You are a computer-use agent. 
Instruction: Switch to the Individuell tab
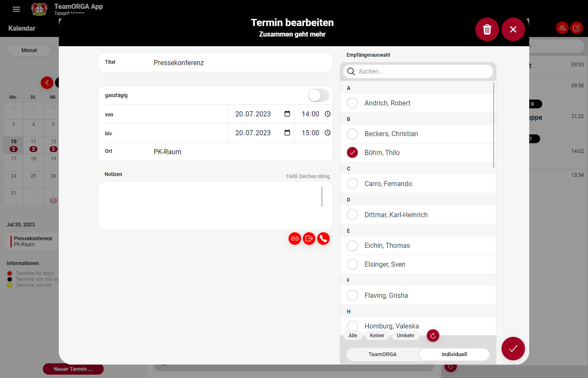pos(454,354)
